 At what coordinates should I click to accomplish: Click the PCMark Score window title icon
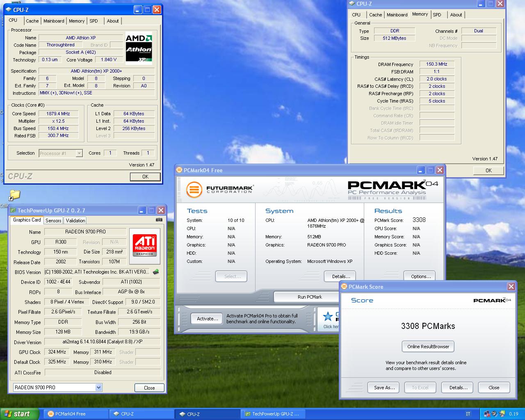click(x=344, y=287)
